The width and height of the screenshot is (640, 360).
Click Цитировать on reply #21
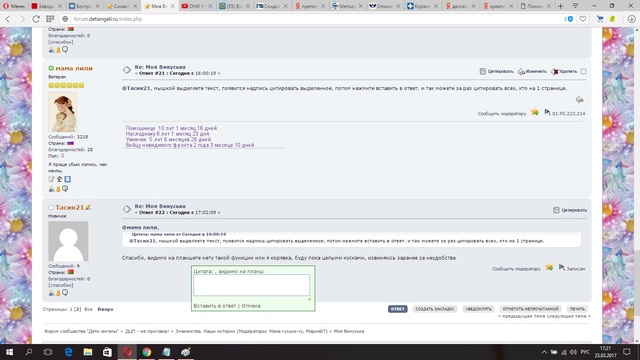[496, 71]
